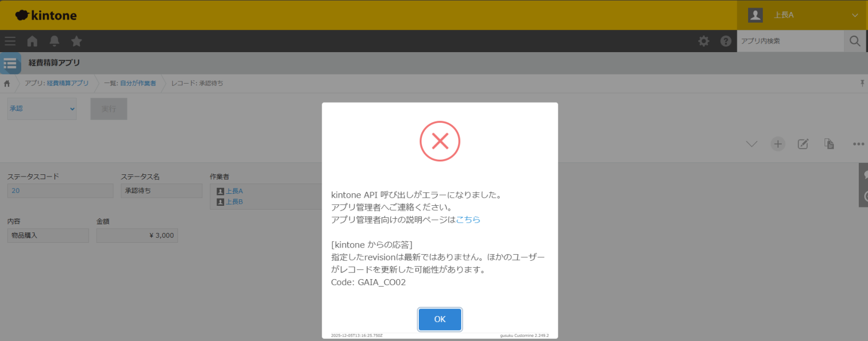This screenshot has height=341, width=868.
Task: Go to the kintone home icon
Action: 32,41
